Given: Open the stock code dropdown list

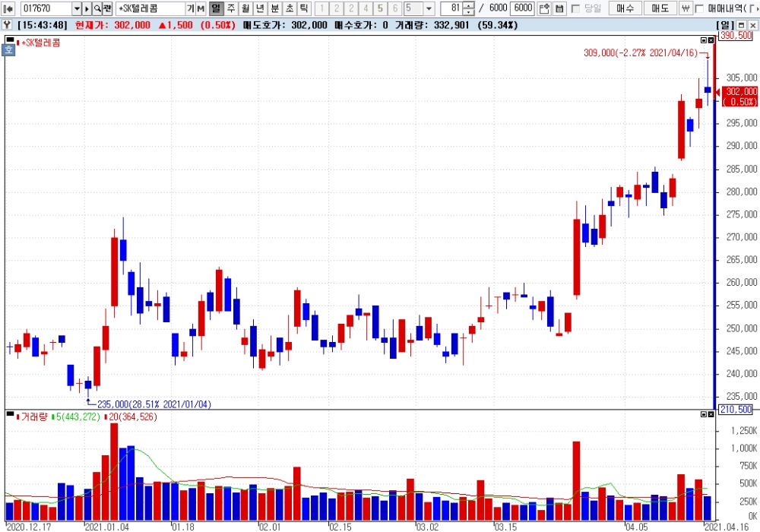Looking at the screenshot, I should 77,8.
